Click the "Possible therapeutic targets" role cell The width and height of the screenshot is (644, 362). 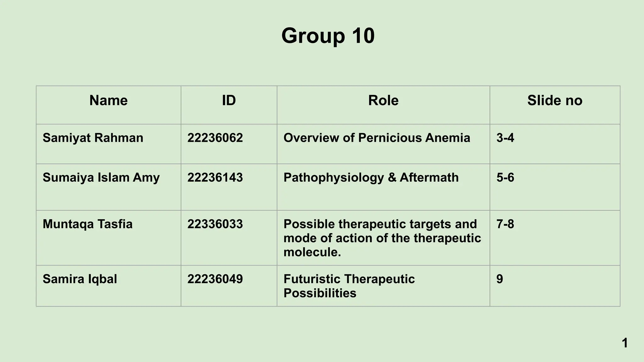click(382, 238)
